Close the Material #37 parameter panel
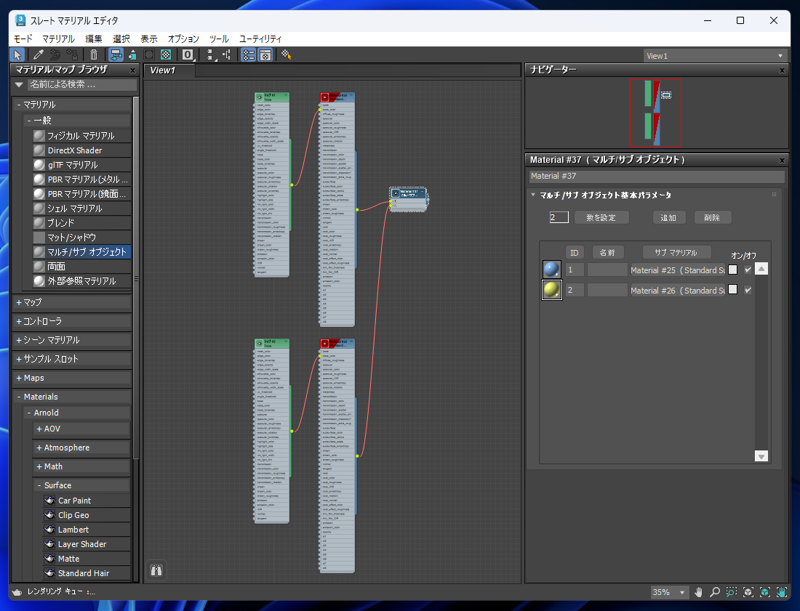The height and width of the screenshot is (611, 800). tap(782, 161)
